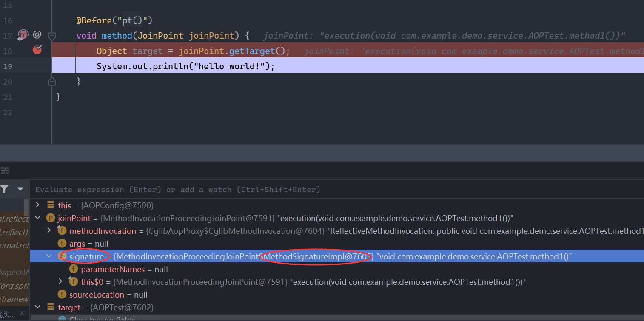Select the joinPoint variable row text
The height and width of the screenshot is (321, 644).
point(285,218)
